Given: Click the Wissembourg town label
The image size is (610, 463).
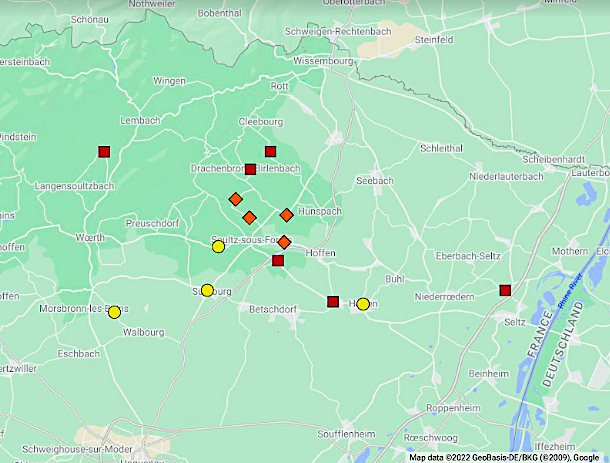Looking at the screenshot, I should click(324, 61).
